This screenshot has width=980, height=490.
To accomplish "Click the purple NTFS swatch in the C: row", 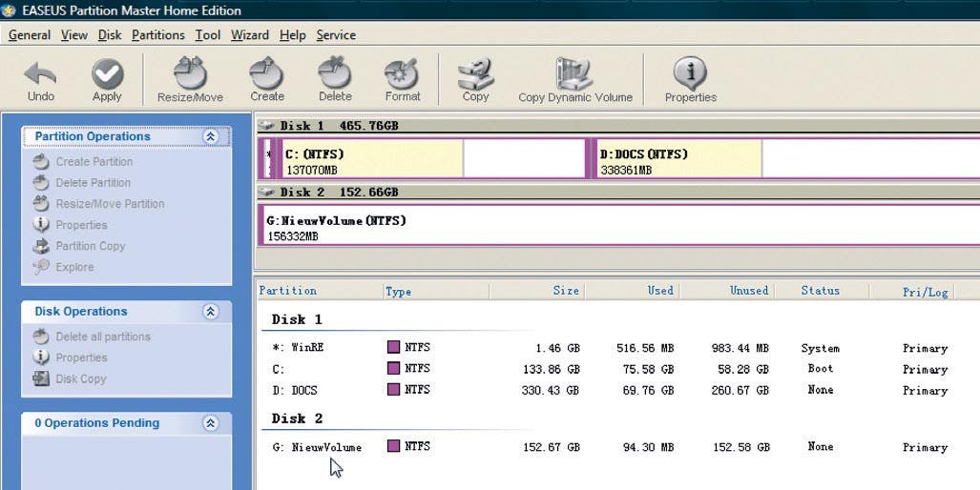I will [x=393, y=368].
